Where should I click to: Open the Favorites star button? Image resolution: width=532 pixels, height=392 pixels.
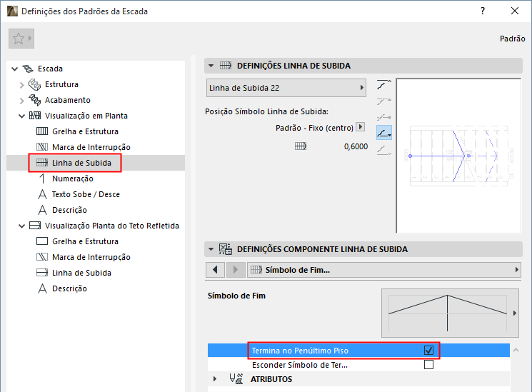[21, 39]
